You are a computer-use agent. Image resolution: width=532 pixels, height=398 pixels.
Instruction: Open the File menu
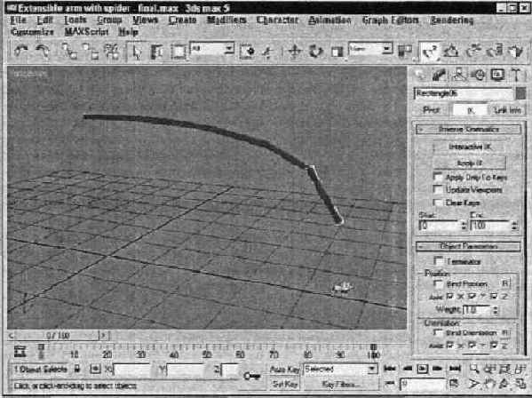tap(19, 20)
